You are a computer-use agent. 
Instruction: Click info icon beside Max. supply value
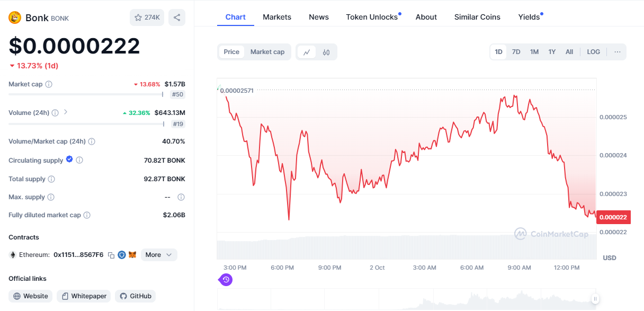(x=181, y=197)
